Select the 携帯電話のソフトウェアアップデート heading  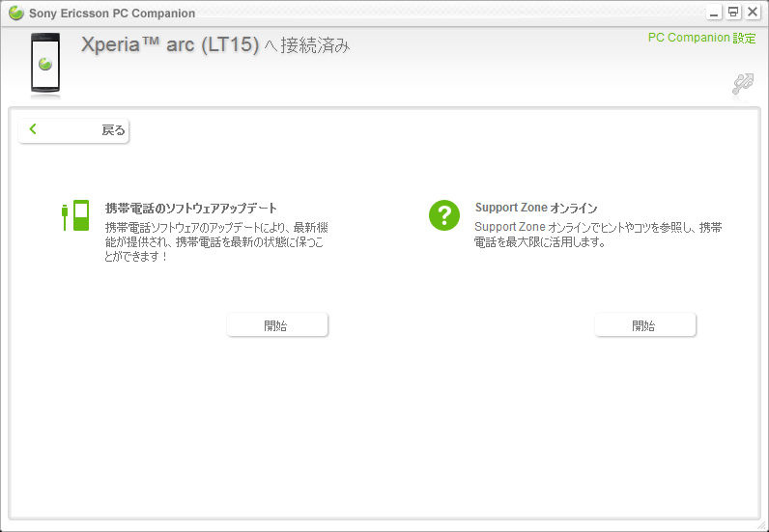tap(191, 209)
